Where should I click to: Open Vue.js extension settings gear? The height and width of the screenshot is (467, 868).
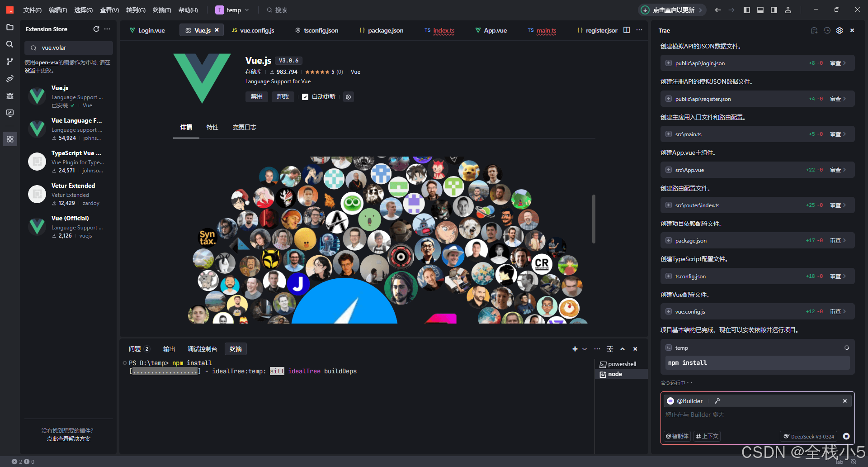click(x=348, y=97)
